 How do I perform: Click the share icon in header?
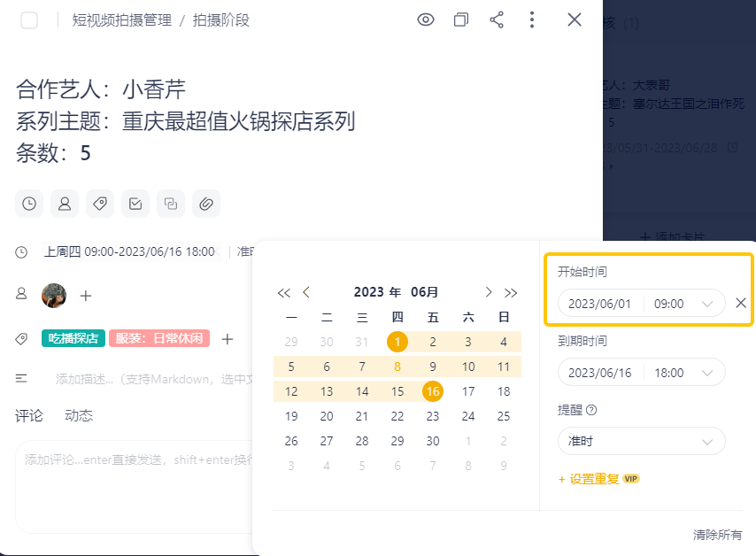click(497, 19)
